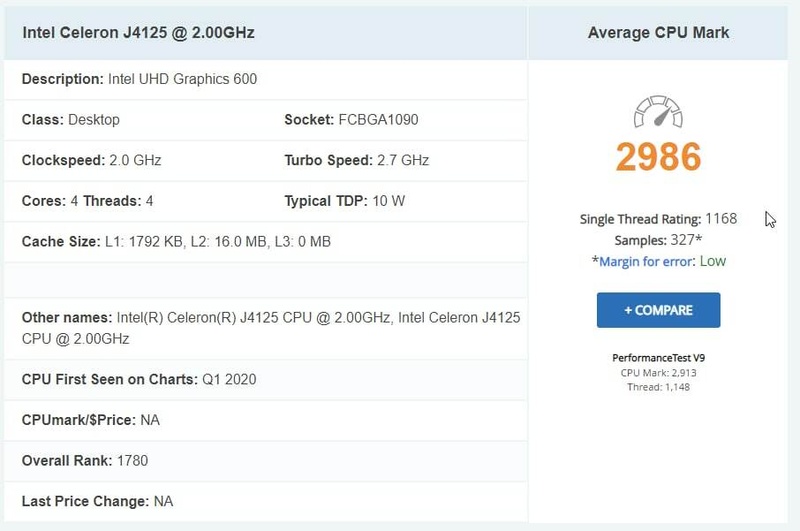Click the Other names row text
This screenshot has height=531, width=800.
[x=271, y=328]
